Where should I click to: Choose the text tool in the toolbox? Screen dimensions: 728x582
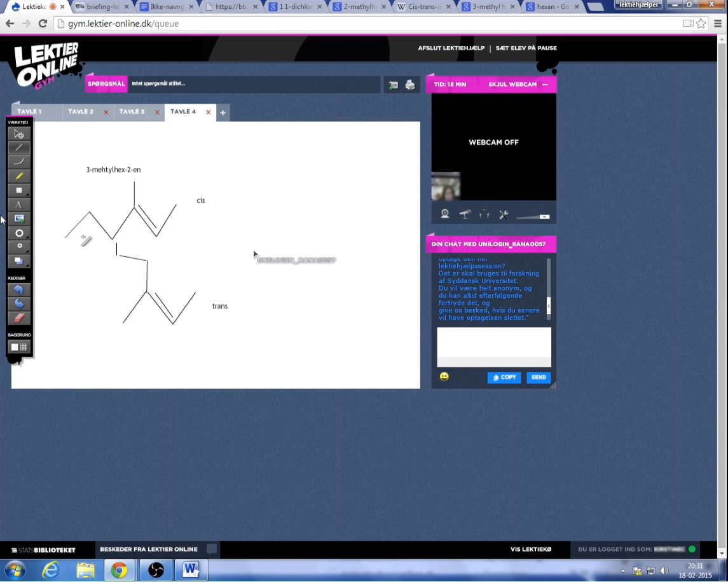coord(18,205)
